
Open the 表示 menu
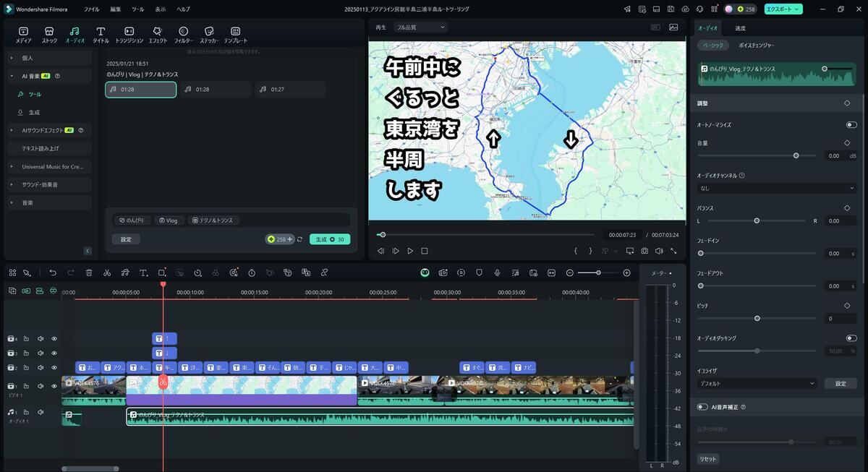(x=160, y=9)
